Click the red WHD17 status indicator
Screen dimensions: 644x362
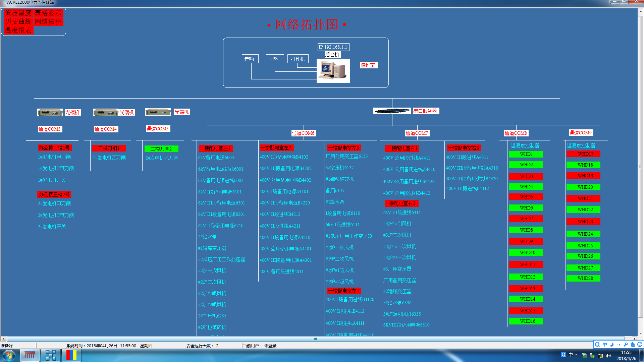tap(583, 154)
